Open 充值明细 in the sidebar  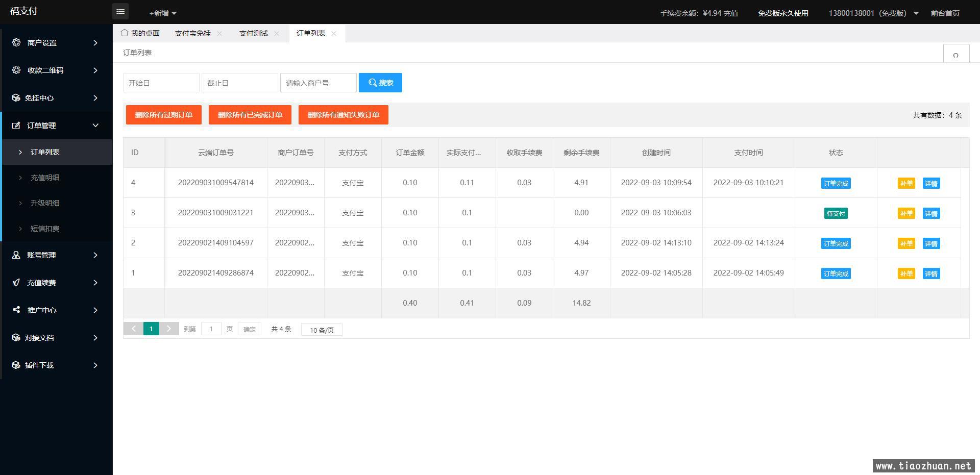point(45,178)
